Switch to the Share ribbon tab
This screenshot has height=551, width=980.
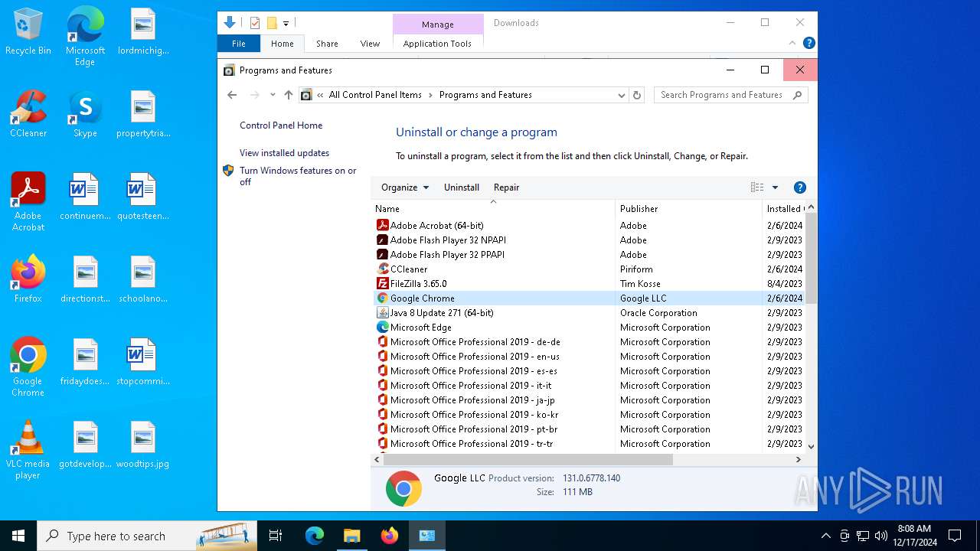(x=327, y=44)
